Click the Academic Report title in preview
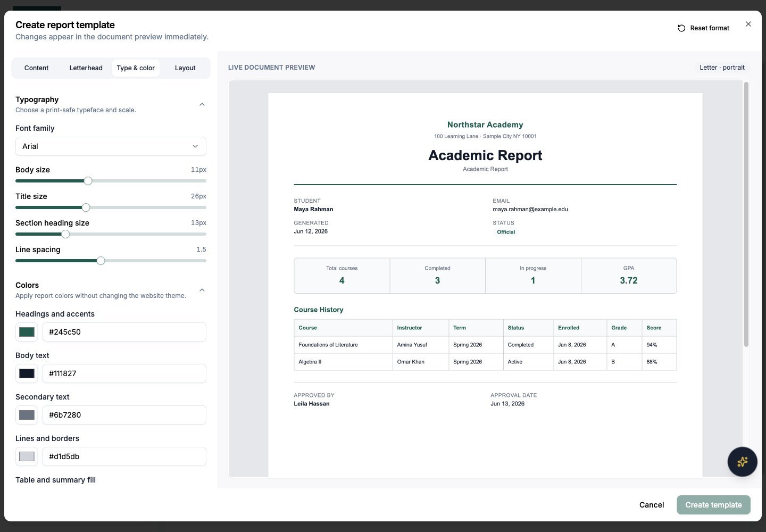 click(485, 155)
